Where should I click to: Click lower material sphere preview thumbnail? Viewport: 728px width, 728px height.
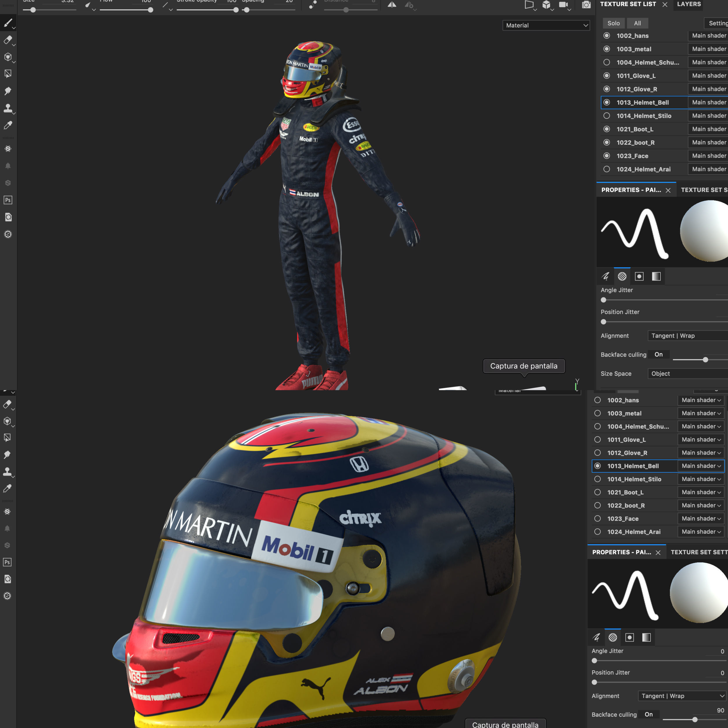[x=699, y=592]
